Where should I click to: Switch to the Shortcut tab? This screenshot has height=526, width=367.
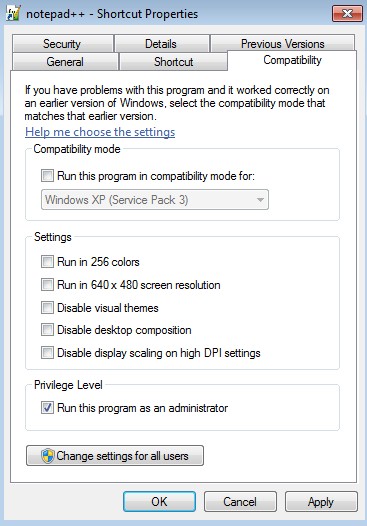(x=173, y=62)
